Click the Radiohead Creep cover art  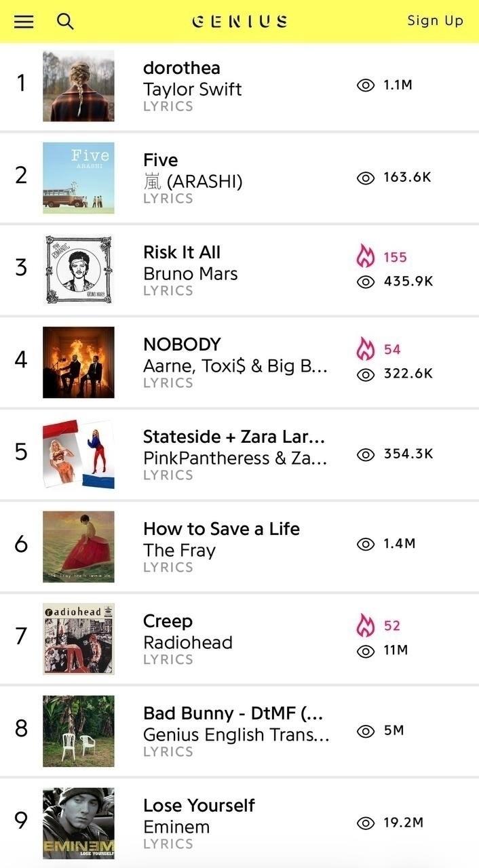point(79,639)
